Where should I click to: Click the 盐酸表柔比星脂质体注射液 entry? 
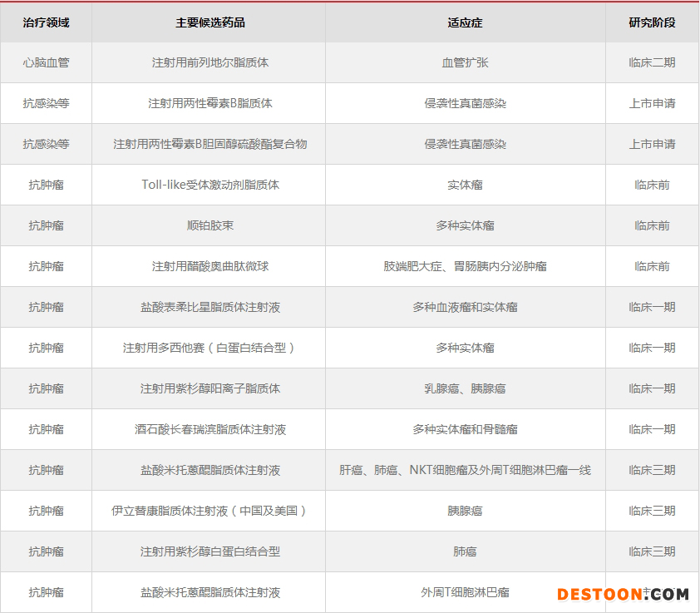(210, 307)
